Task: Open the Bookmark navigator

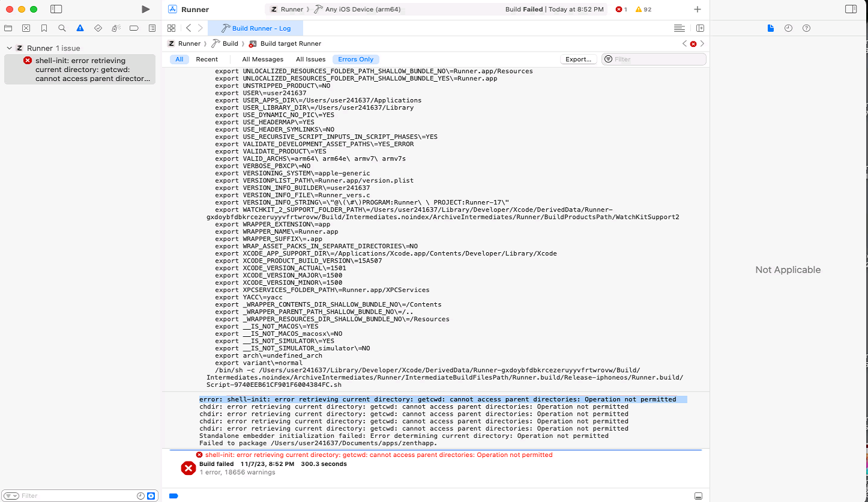Action: click(44, 28)
